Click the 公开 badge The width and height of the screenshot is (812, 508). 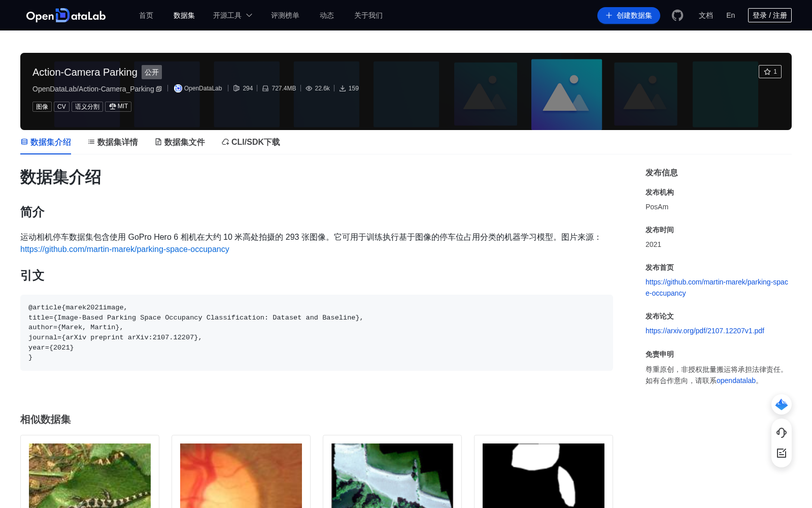click(152, 72)
